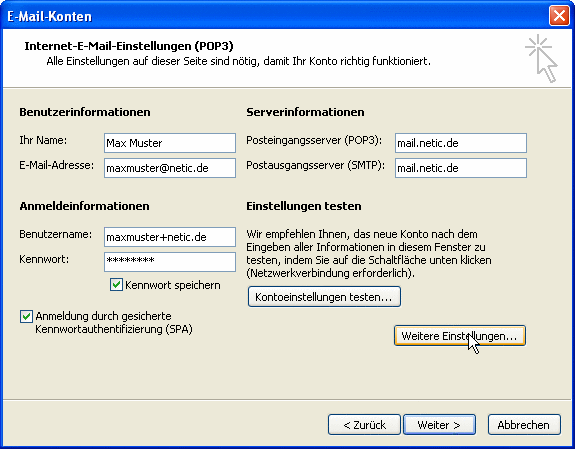
Task: Click the wizard cursor icon in header
Action: coord(542,58)
